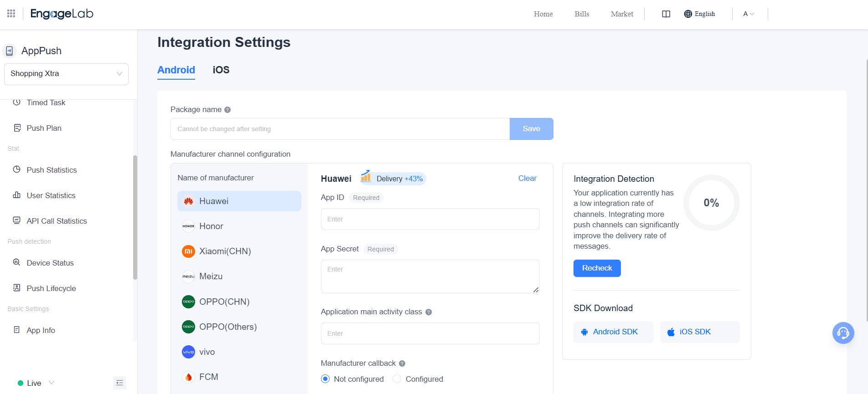The width and height of the screenshot is (868, 394).
Task: Download the iOS SDK
Action: click(x=700, y=332)
